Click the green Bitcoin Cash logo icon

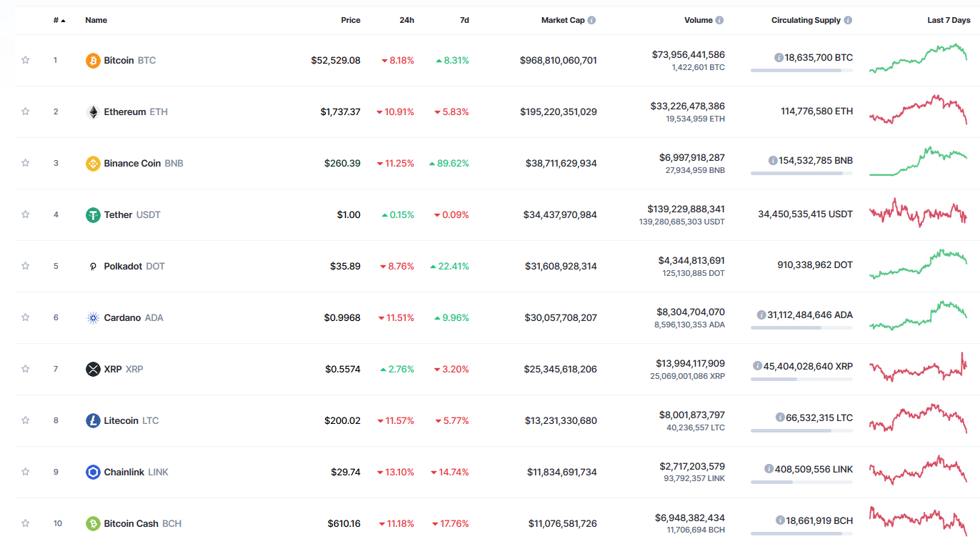tap(93, 524)
